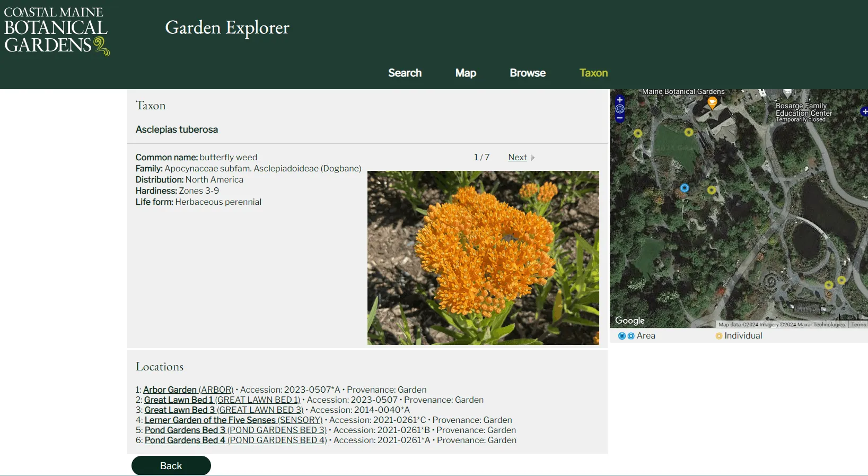The height and width of the screenshot is (476, 868).
Task: Click the yellow marker beside the blue marker
Action: [x=712, y=190]
